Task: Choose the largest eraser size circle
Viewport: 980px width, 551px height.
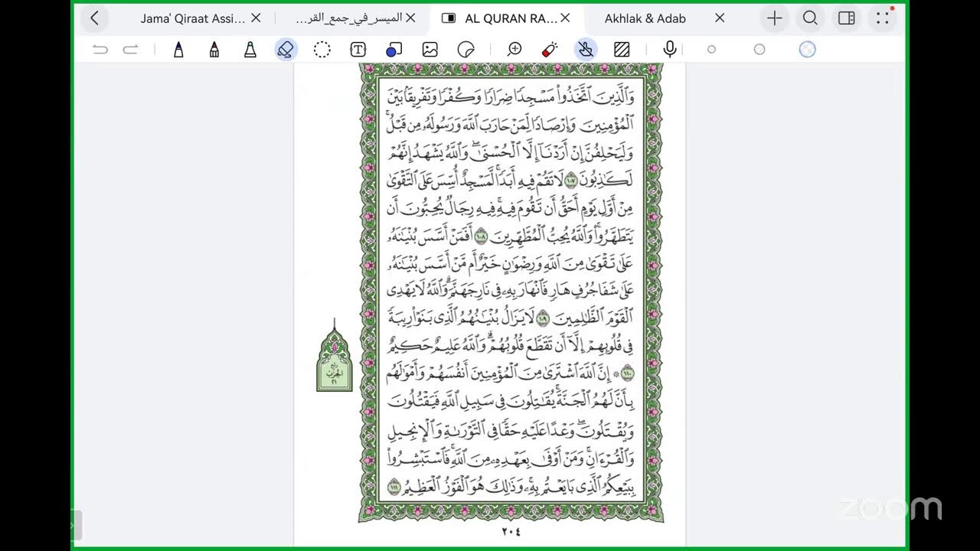Action: point(807,50)
